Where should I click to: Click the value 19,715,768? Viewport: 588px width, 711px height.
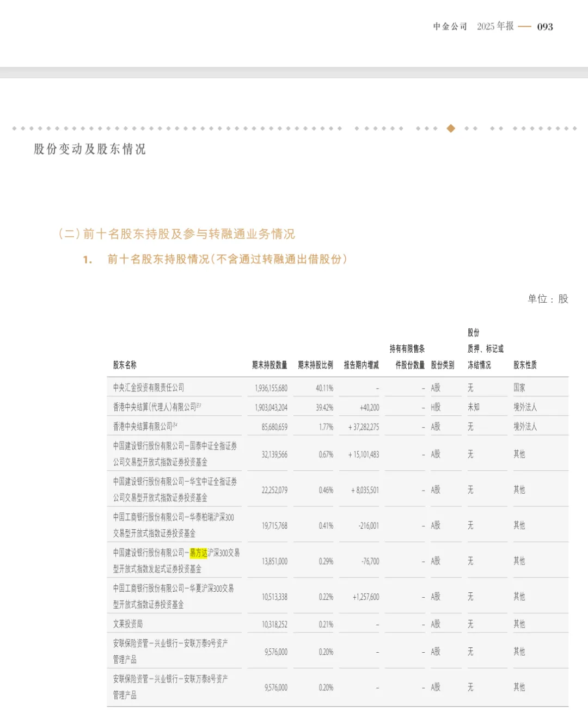pos(274,526)
